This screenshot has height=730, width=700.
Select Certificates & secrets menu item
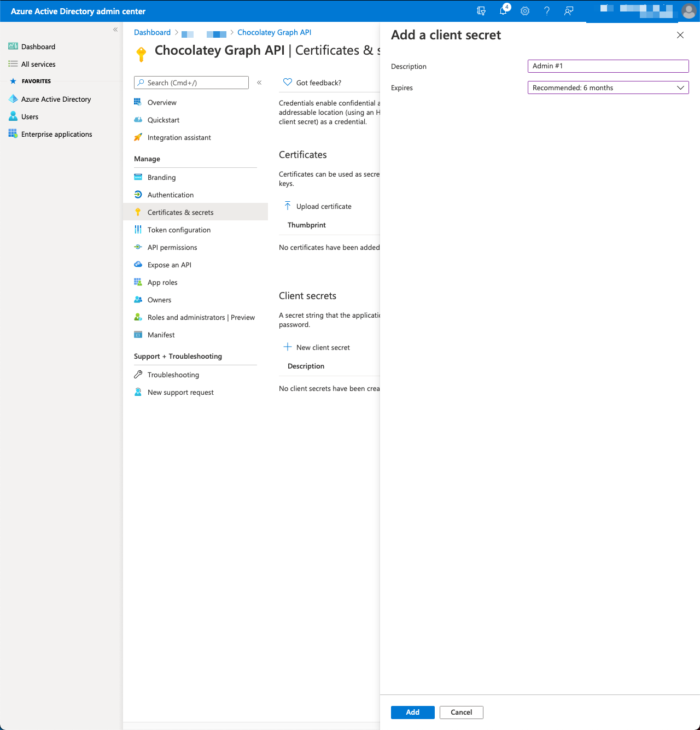(x=196, y=212)
